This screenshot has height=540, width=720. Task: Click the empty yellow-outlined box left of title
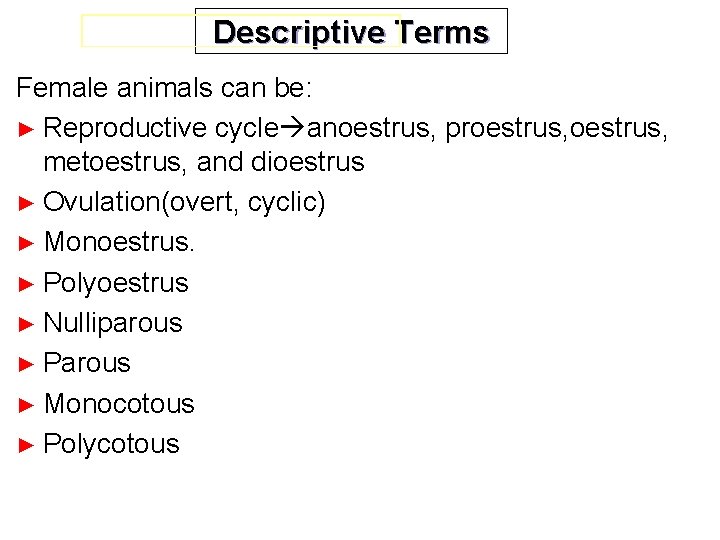pos(138,31)
